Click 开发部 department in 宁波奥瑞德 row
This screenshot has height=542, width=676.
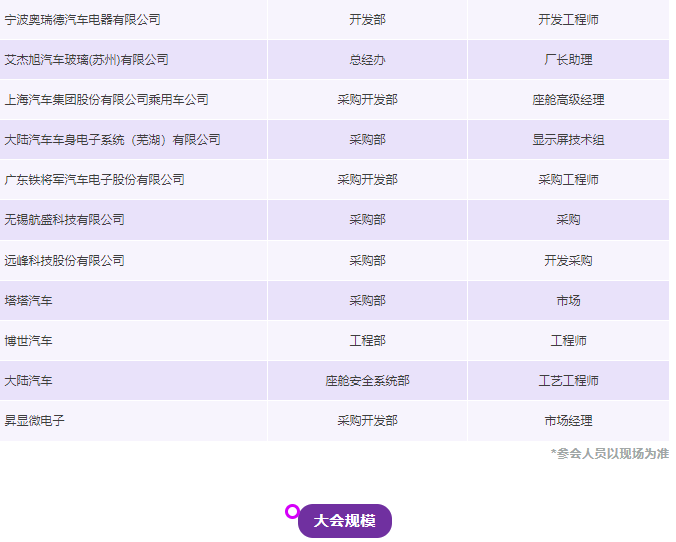coord(367,20)
